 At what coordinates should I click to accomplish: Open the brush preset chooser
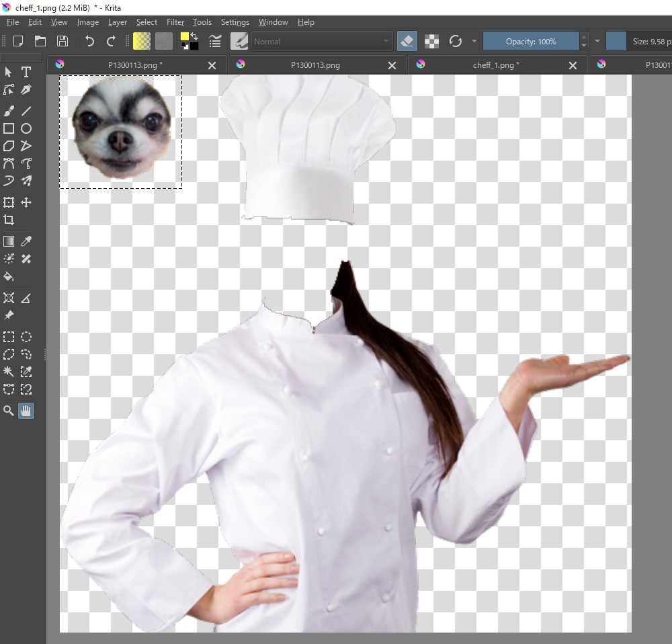(x=239, y=41)
